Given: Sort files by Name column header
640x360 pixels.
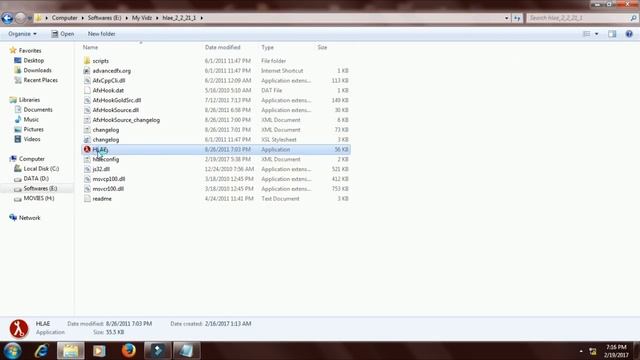Looking at the screenshot, I should tap(90, 47).
